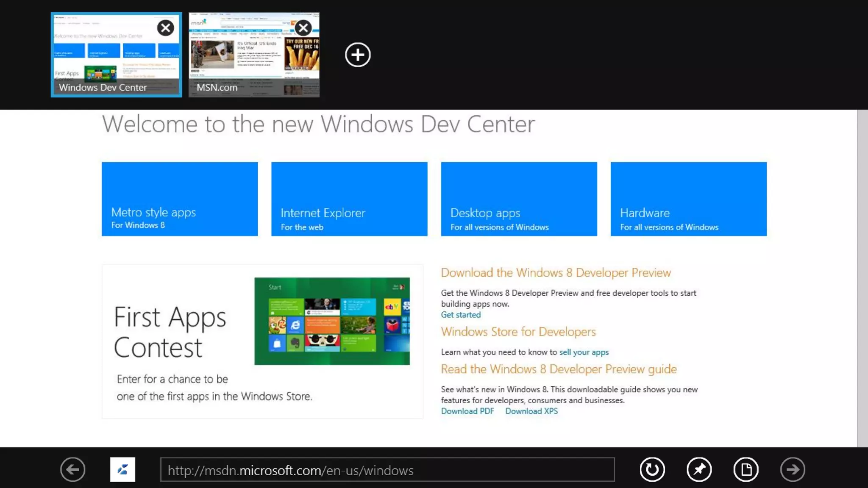Click the Download PDF link
This screenshot has height=488, width=868.
pos(467,411)
